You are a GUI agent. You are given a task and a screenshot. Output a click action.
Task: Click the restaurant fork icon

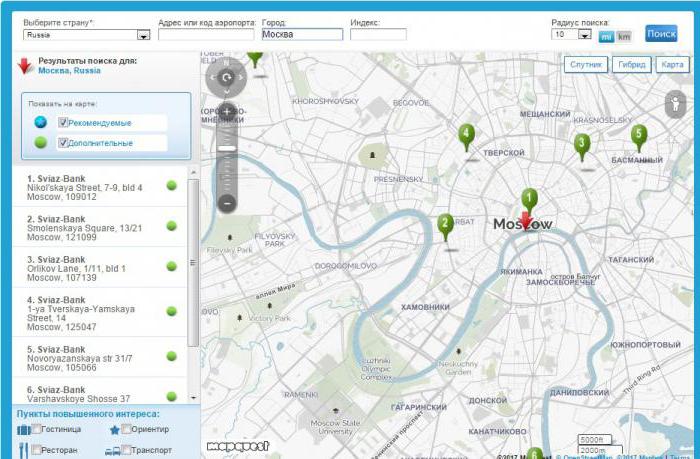24,450
